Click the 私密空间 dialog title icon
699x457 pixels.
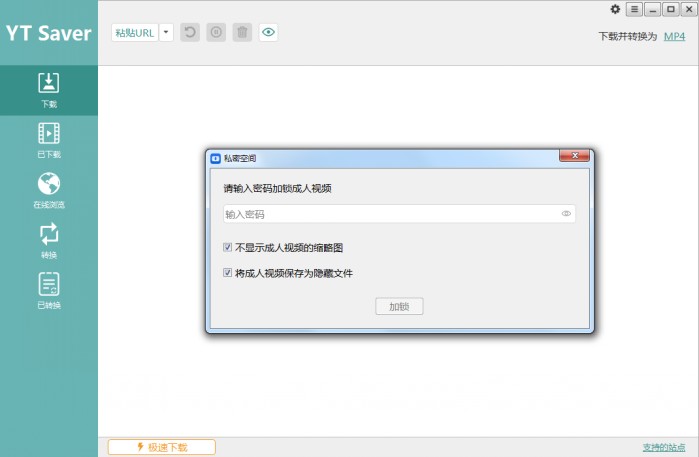pyautogui.click(x=215, y=158)
